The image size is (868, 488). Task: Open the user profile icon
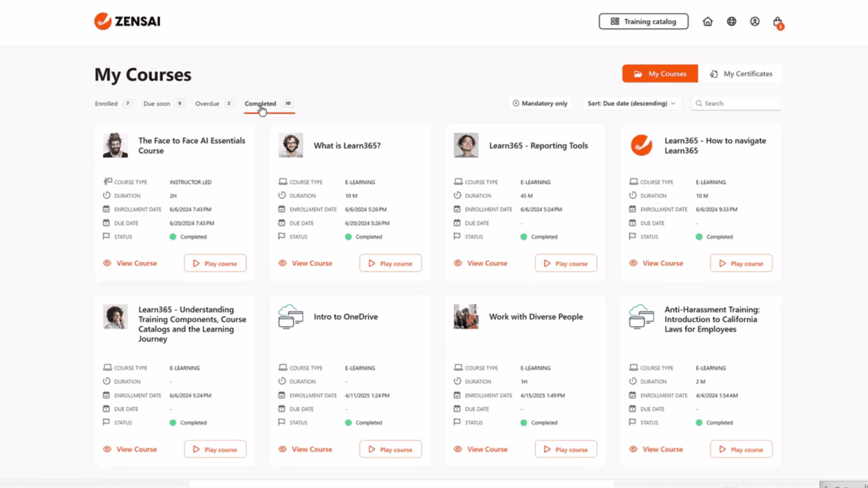[755, 21]
